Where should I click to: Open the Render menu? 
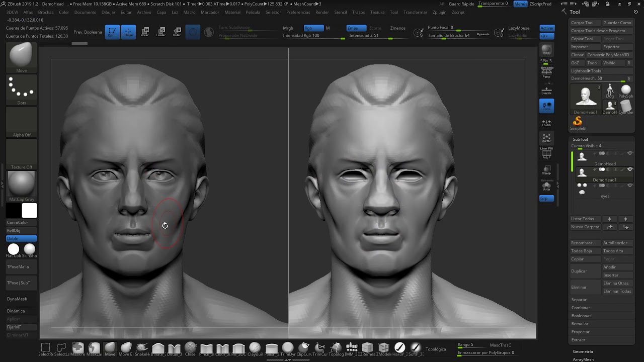pos(322,12)
